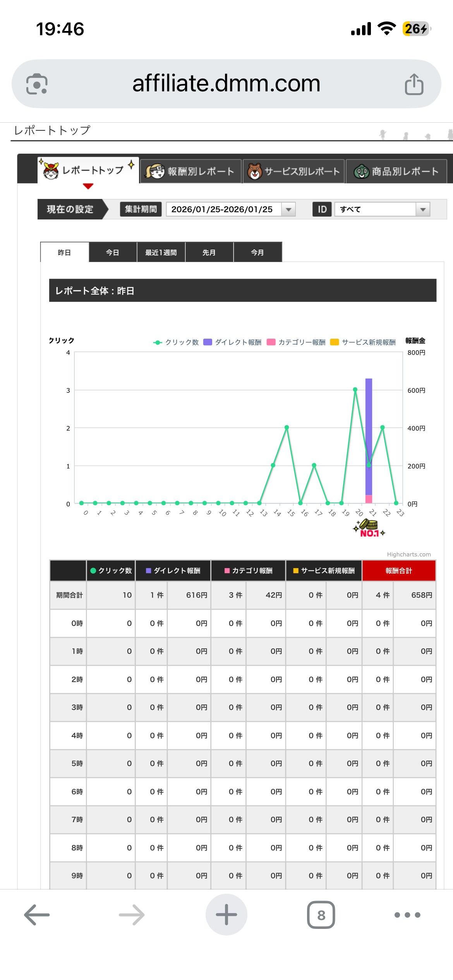This screenshot has height=980, width=453.
Task: Tap the share icon in address bar
Action: (414, 84)
